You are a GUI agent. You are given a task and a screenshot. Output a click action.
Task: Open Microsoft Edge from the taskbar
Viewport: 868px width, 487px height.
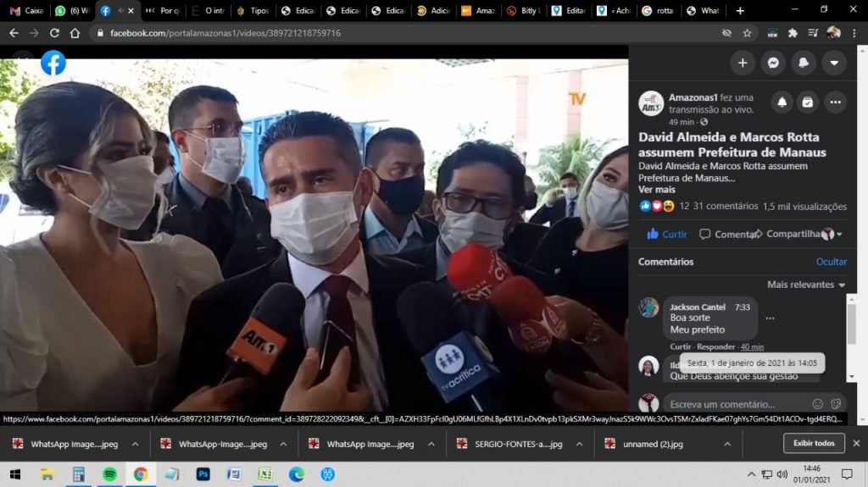point(296,474)
